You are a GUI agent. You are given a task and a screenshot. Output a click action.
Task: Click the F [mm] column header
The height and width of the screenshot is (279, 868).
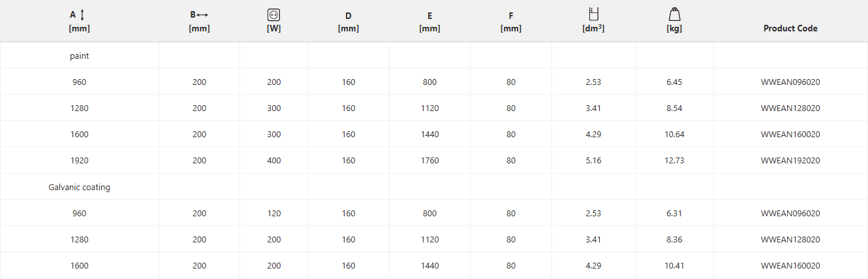(x=510, y=22)
